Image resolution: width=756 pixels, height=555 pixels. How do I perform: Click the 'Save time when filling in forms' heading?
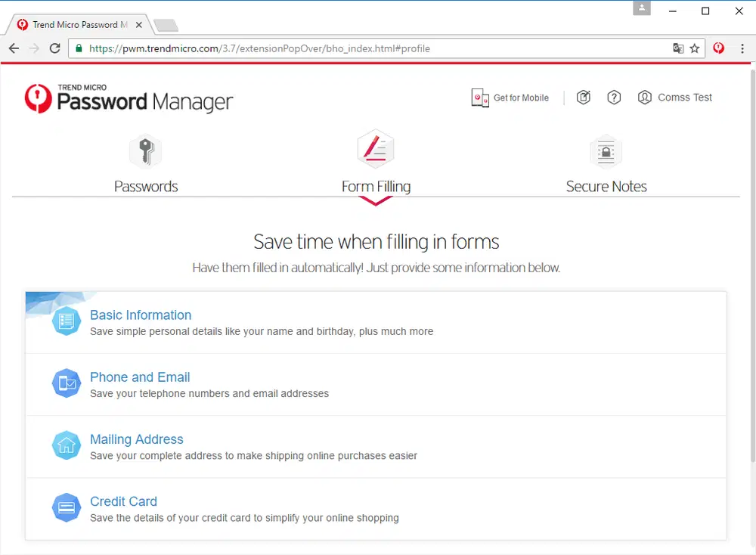click(376, 241)
